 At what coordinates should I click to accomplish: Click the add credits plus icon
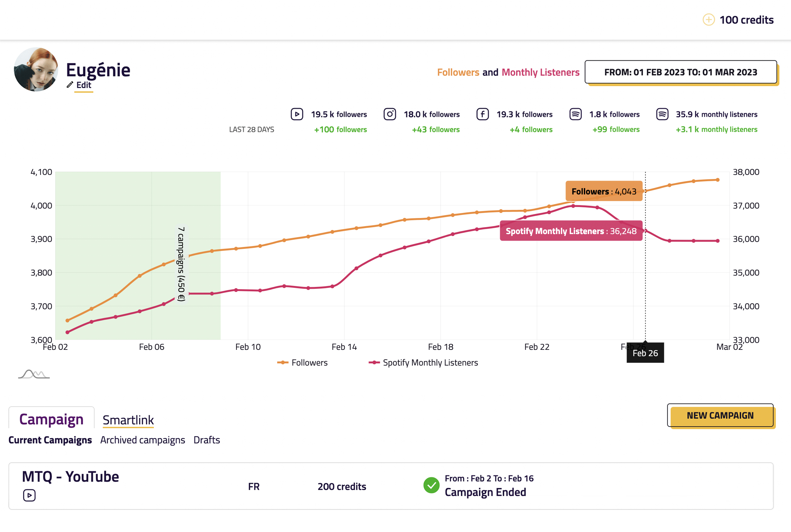(x=708, y=20)
